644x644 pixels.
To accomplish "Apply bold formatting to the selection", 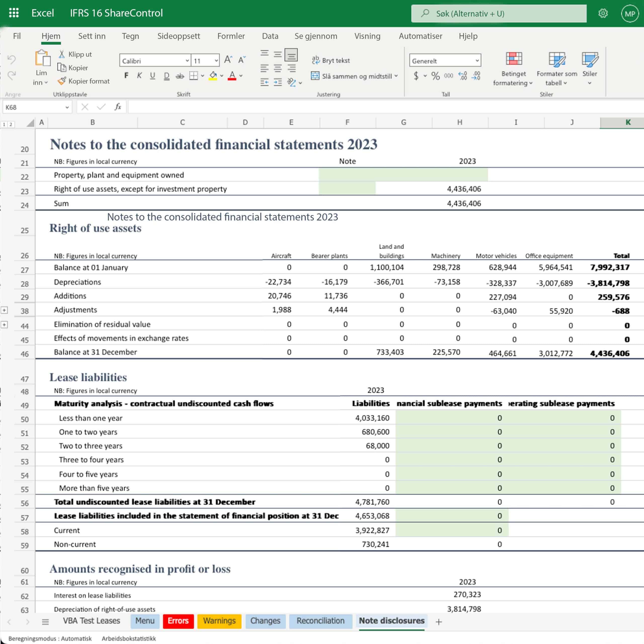I will click(126, 76).
